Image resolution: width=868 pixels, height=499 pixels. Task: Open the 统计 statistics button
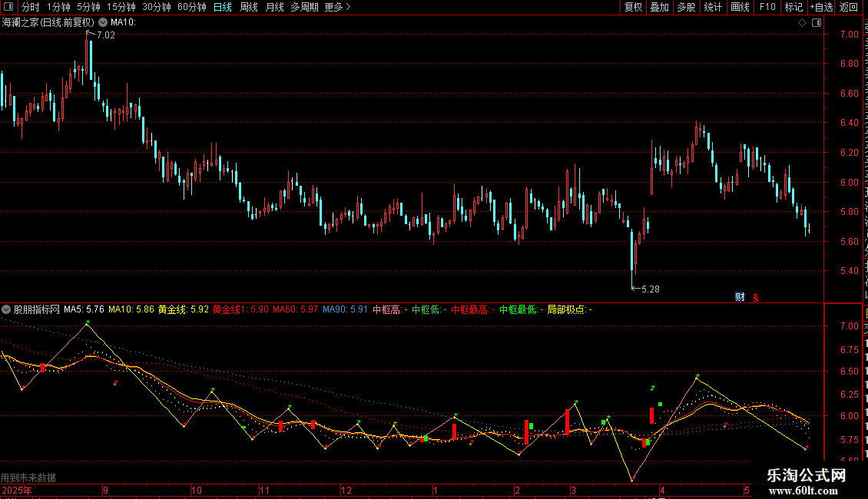pos(713,7)
